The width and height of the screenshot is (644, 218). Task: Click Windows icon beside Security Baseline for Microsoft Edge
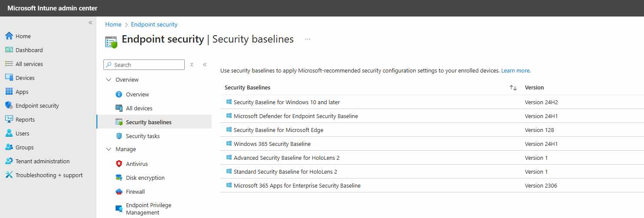coord(229,129)
